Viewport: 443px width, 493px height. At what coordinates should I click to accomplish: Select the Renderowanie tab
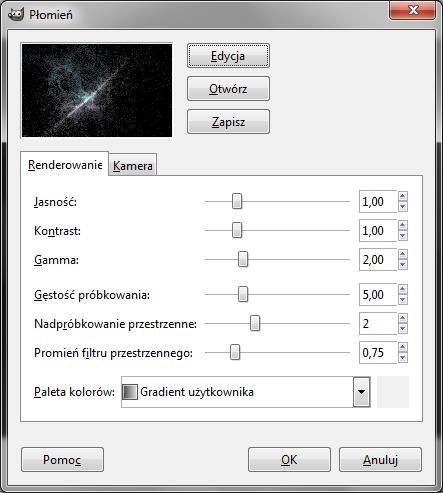click(65, 164)
